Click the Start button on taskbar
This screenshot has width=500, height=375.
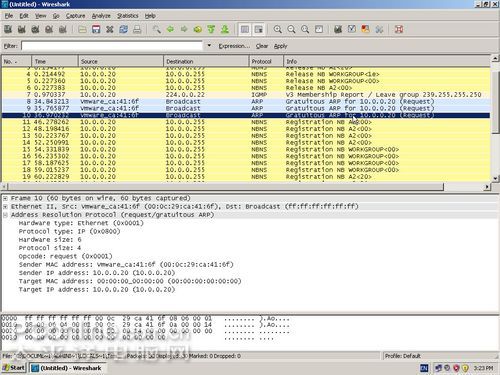tap(14, 368)
